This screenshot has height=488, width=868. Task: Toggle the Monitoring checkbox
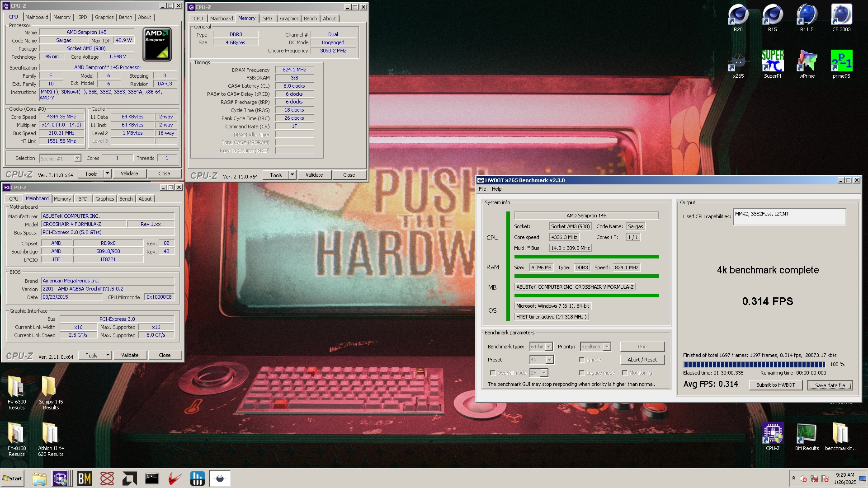625,373
